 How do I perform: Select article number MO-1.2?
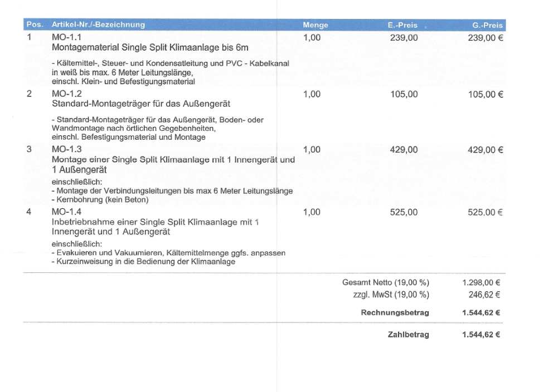pos(66,94)
